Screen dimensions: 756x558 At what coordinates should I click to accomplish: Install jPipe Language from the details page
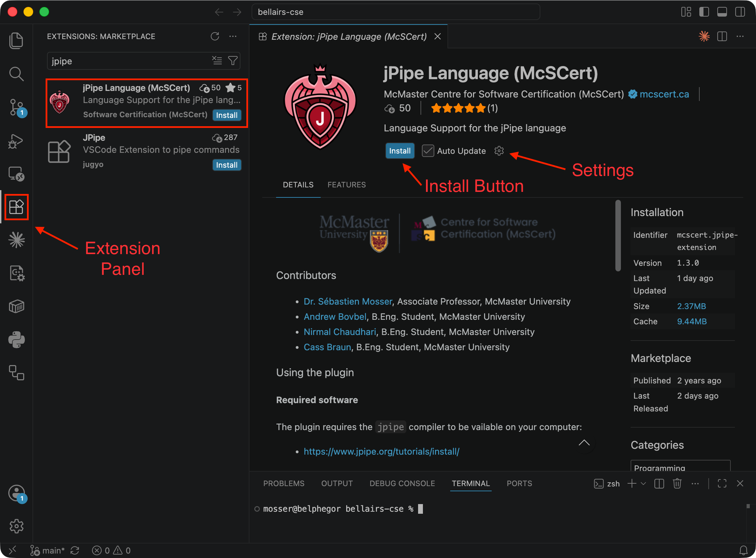click(x=400, y=151)
